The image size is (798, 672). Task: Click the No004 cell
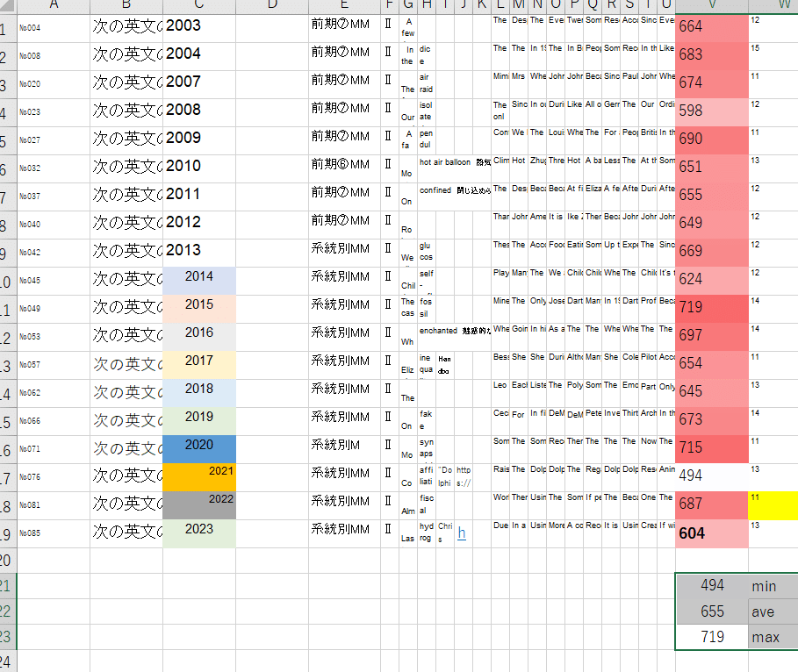54,28
